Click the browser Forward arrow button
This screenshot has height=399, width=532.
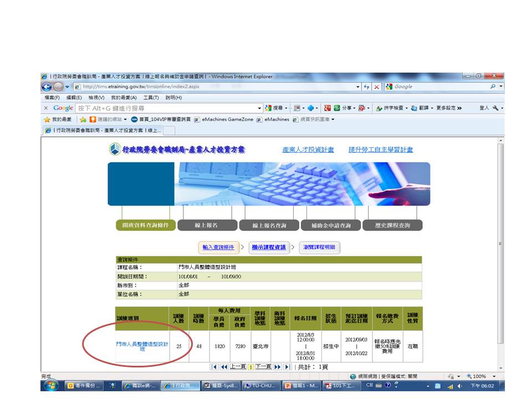(x=58, y=87)
